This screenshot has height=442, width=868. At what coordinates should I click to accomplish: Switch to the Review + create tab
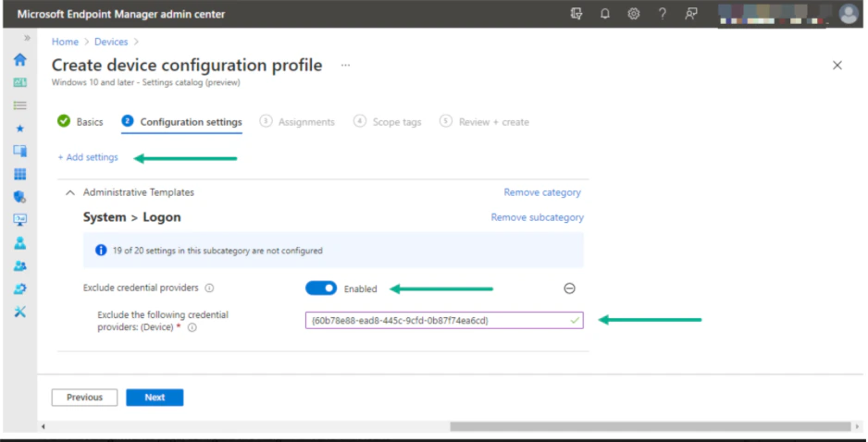pyautogui.click(x=484, y=122)
